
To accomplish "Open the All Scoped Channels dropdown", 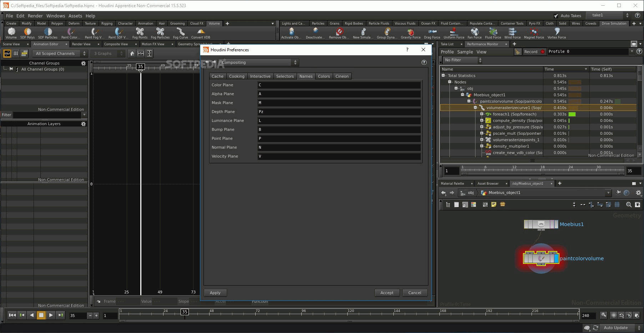I will coord(60,53).
